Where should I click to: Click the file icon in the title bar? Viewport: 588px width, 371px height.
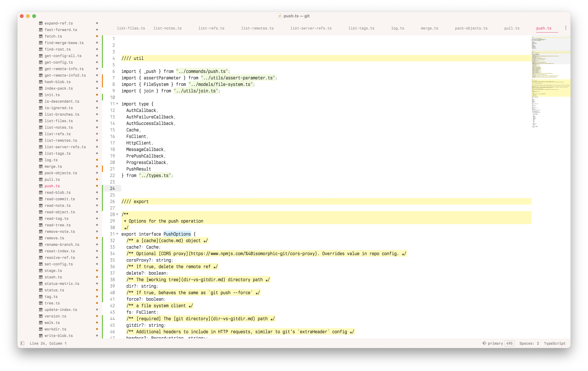(x=280, y=16)
